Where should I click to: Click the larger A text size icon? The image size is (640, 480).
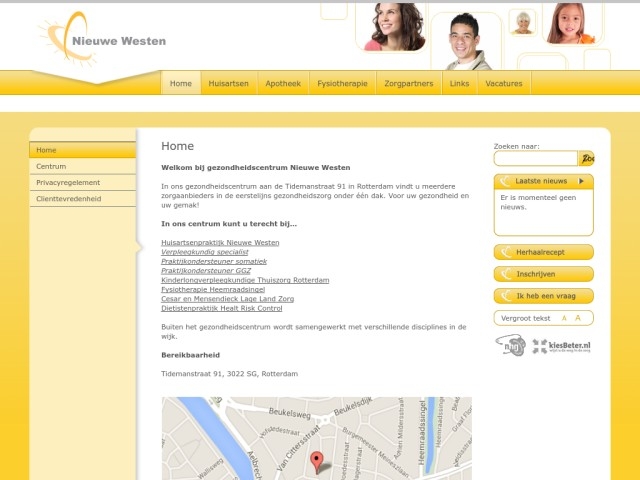pos(577,318)
